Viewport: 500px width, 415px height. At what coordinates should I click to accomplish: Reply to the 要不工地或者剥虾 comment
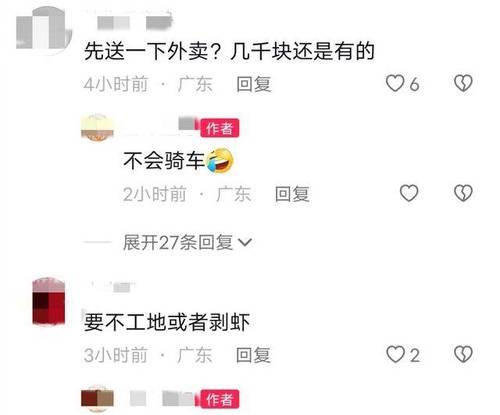[253, 355]
